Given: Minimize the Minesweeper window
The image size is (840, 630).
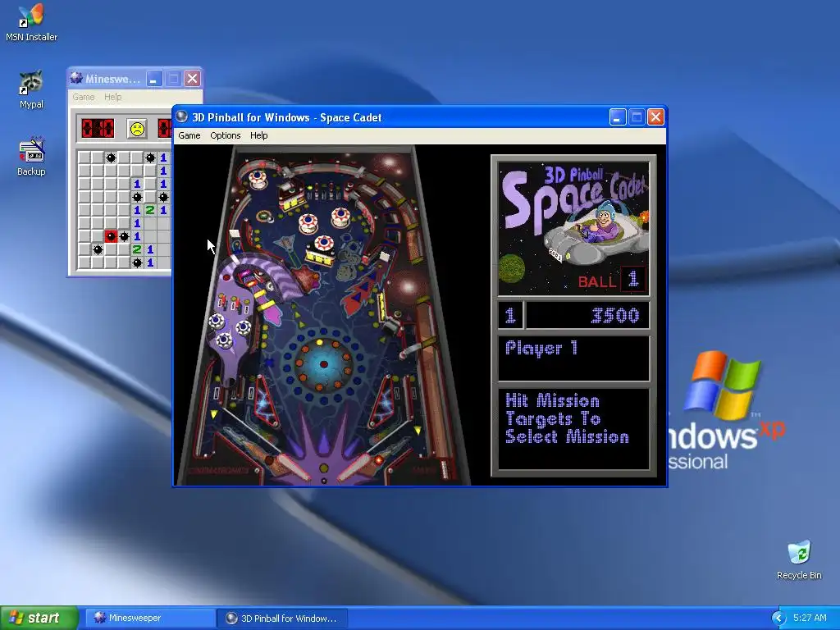Looking at the screenshot, I should click(x=154, y=79).
